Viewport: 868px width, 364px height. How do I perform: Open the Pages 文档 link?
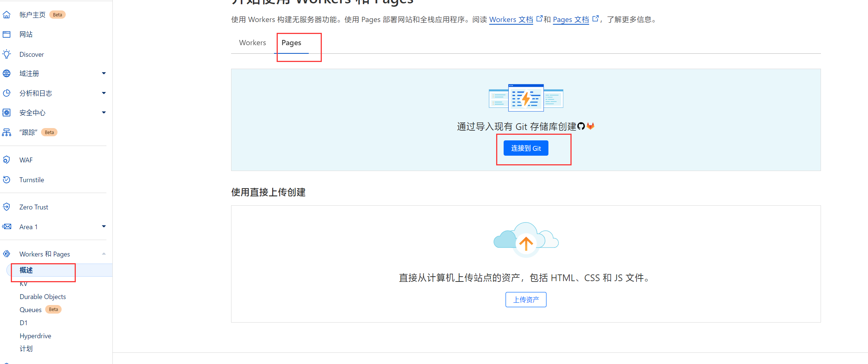click(x=571, y=20)
